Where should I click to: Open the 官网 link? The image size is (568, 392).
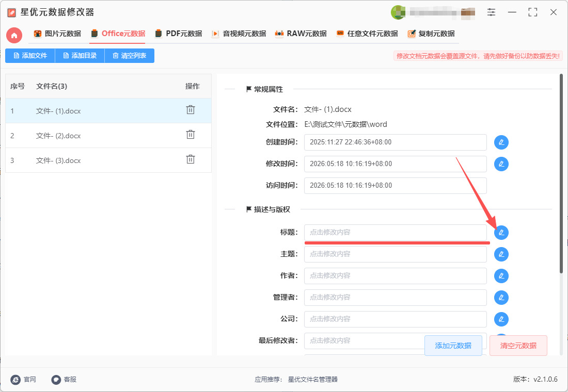pyautogui.click(x=24, y=379)
